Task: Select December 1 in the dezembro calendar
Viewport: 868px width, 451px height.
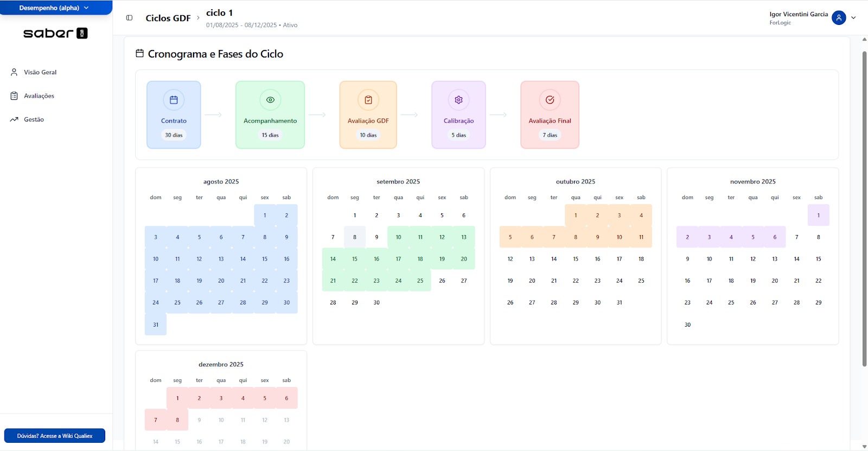Action: pos(177,398)
